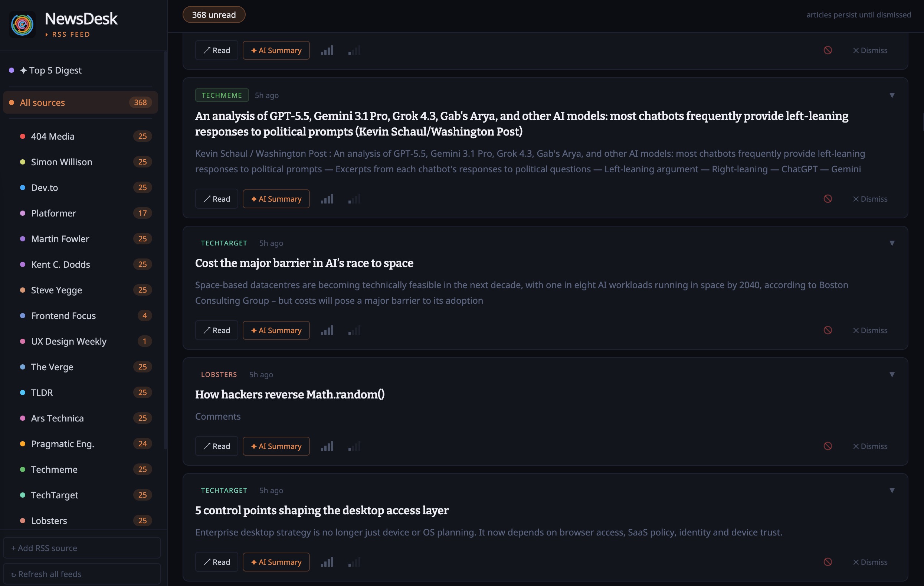Click the block icon on the Math.random() article
This screenshot has height=586, width=924.
[828, 446]
